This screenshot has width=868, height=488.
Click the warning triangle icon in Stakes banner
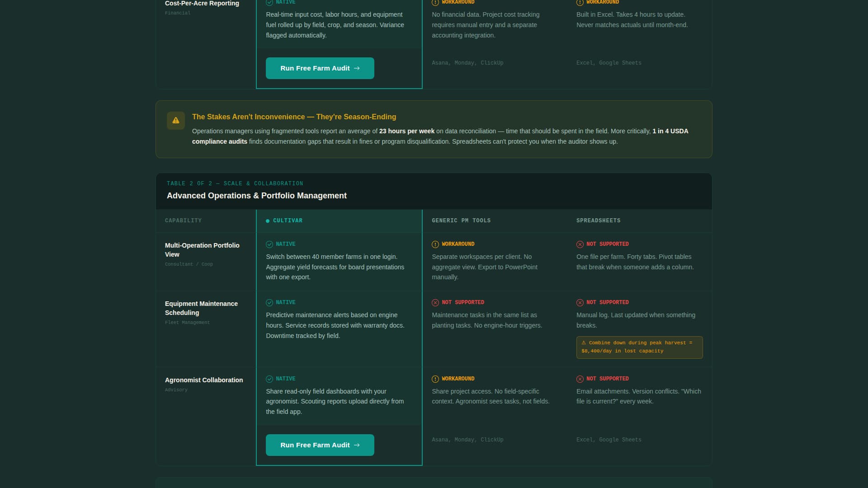(x=176, y=121)
